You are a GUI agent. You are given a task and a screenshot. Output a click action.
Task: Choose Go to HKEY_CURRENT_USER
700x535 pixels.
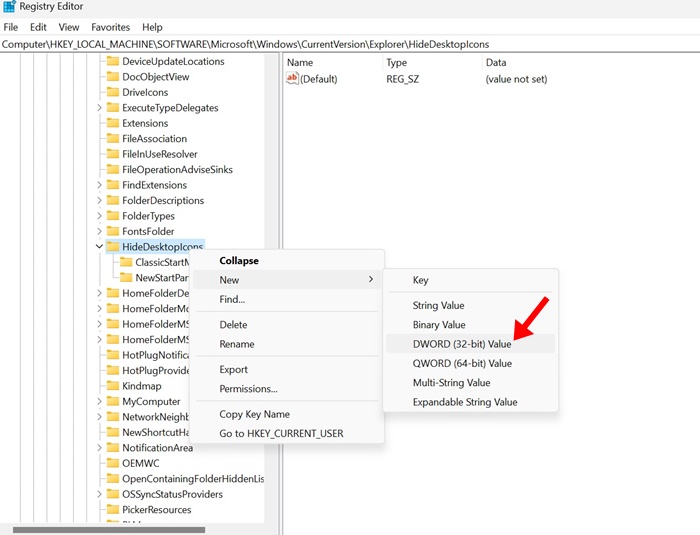(287, 433)
